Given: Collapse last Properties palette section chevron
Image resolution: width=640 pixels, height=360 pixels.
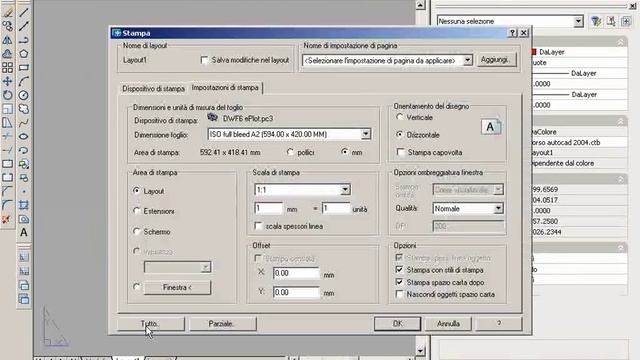Looking at the screenshot, I should (621, 247).
